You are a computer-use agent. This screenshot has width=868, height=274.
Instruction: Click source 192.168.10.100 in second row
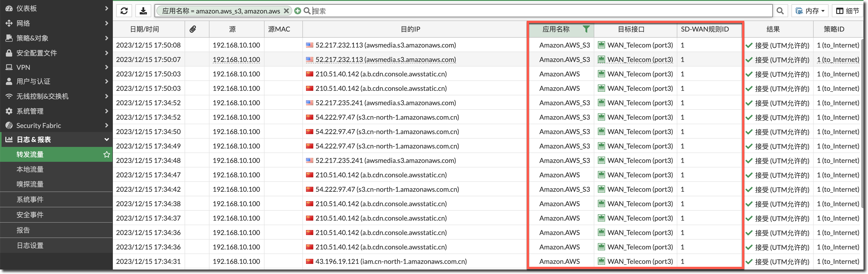(x=236, y=59)
